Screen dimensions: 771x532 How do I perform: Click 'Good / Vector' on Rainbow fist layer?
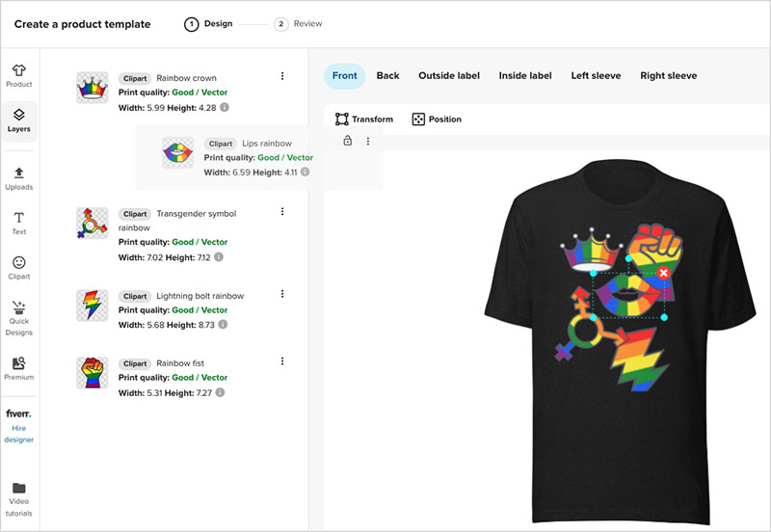point(199,378)
